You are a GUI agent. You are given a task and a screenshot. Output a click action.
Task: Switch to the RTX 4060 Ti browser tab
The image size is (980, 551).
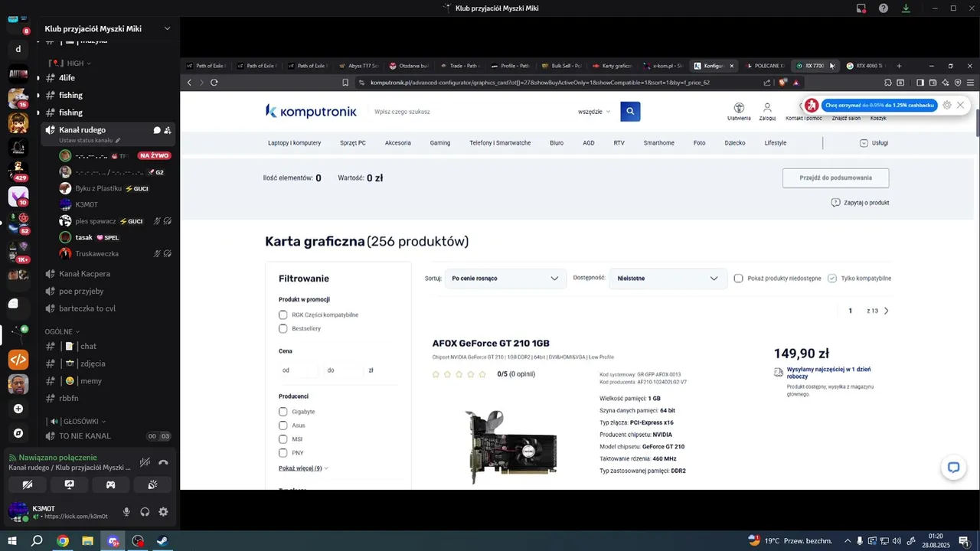point(865,66)
